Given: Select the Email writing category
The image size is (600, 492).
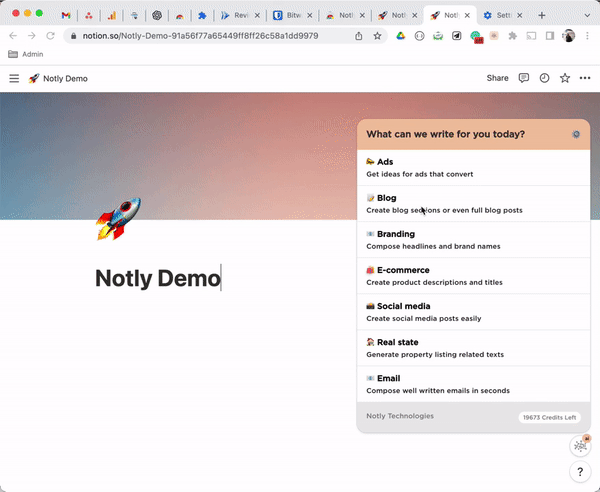Looking at the screenshot, I should pyautogui.click(x=473, y=384).
